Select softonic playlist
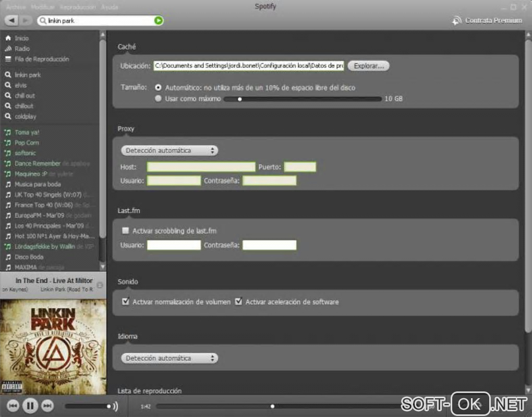532x417 pixels. [x=20, y=153]
